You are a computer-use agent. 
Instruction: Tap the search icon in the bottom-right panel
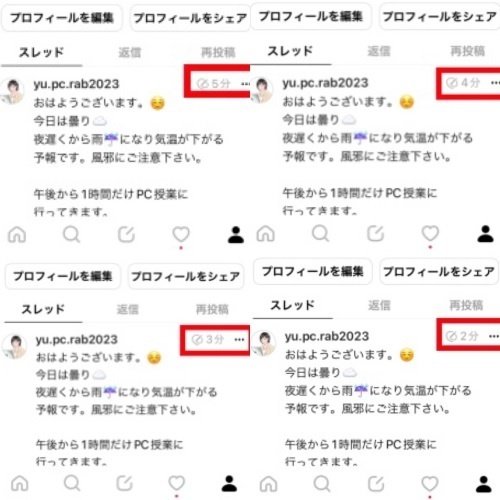point(322,484)
